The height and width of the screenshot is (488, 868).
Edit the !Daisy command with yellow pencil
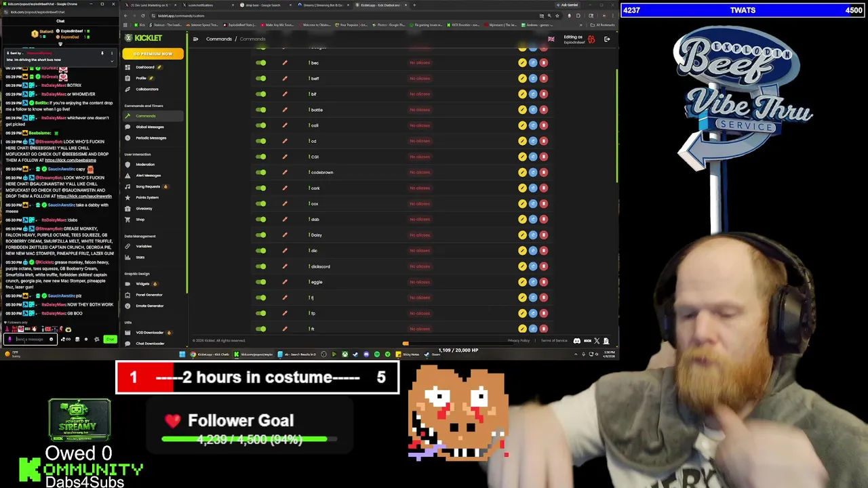tap(522, 235)
